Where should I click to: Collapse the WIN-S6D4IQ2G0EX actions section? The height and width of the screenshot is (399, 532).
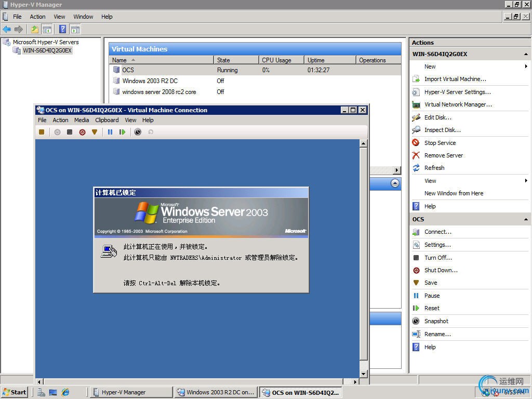(x=526, y=54)
